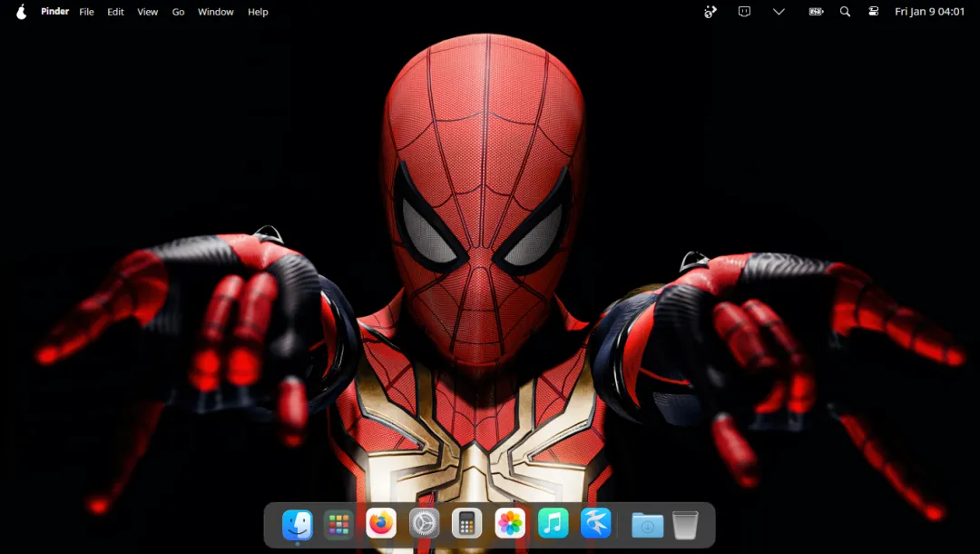Open Finder from the dock
This screenshot has height=554, width=980.
click(297, 524)
